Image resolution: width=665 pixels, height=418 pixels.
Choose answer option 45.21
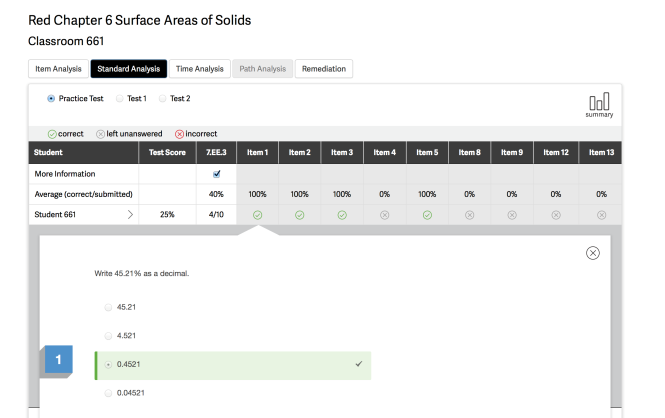108,307
